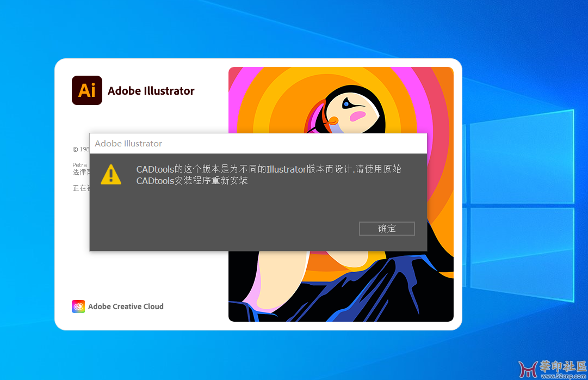
Task: Click the bold Adobe Illustrator splash heading
Action: (x=151, y=91)
